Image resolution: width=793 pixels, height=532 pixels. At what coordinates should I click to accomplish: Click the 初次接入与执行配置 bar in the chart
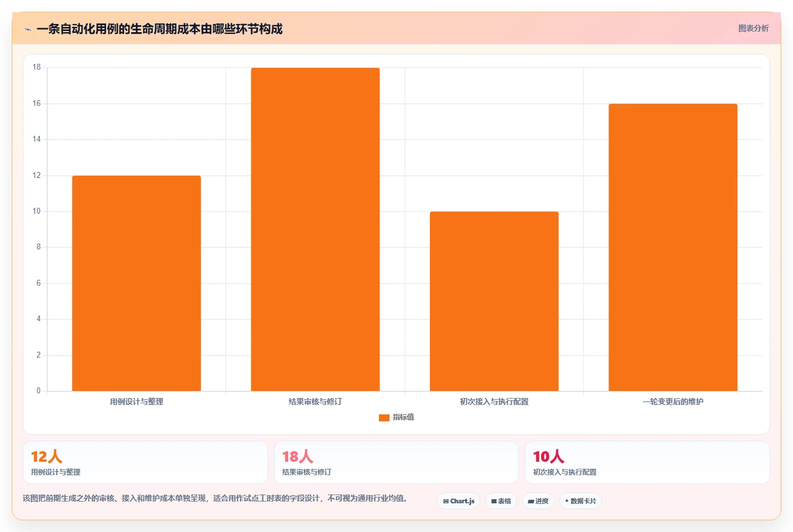click(x=494, y=301)
